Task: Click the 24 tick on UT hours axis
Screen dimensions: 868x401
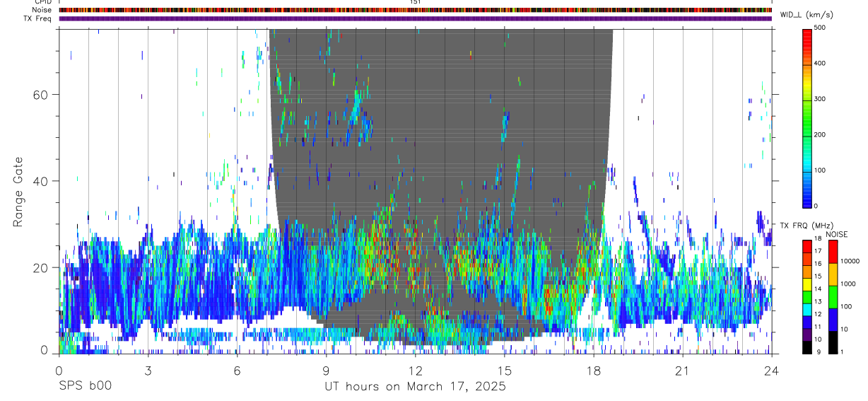Action: [771, 370]
